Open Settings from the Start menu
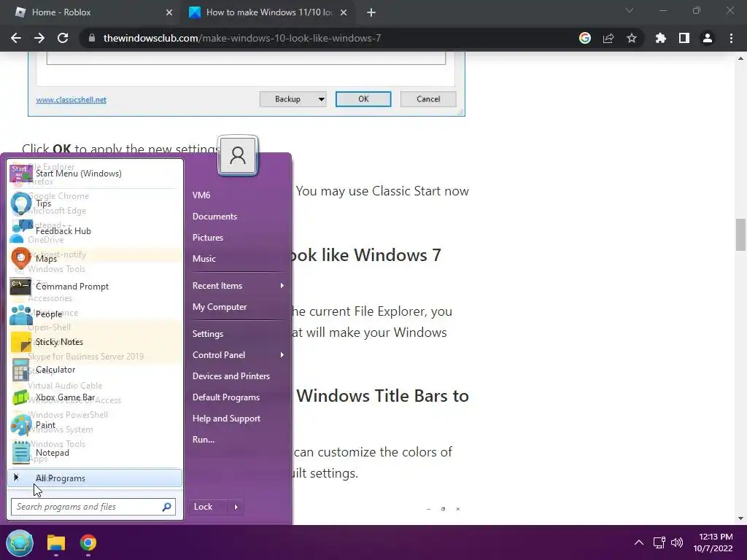Viewport: 747px width, 560px height. point(208,334)
